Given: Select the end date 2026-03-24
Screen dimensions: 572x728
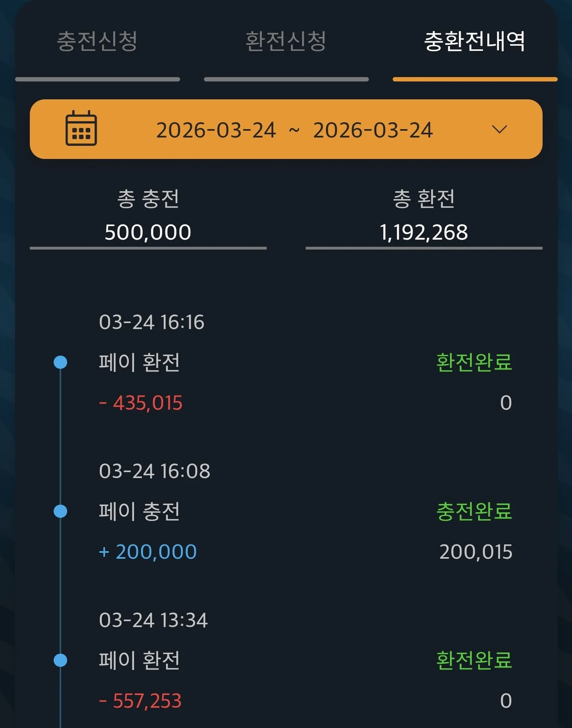Looking at the screenshot, I should [x=373, y=130].
